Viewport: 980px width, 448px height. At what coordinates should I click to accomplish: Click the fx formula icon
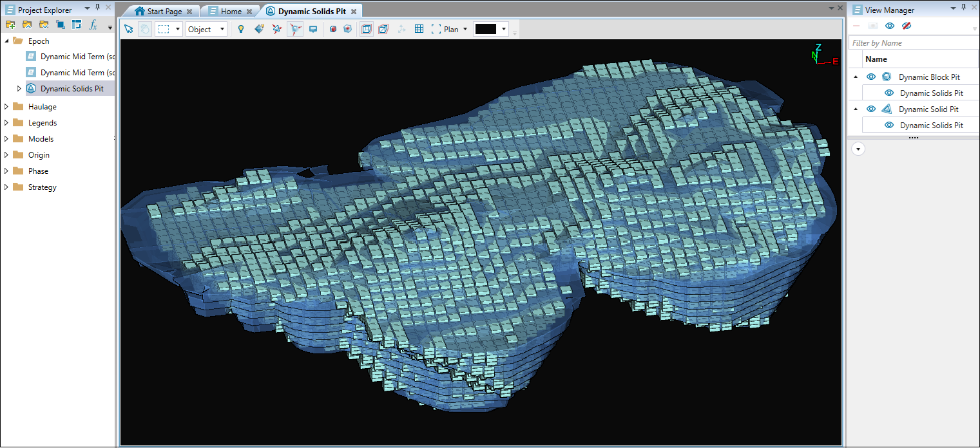93,24
